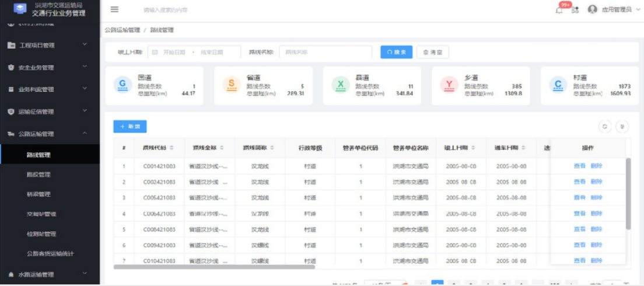Click the red Y icon for 乡道
The image size is (644, 286).
coord(449,85)
